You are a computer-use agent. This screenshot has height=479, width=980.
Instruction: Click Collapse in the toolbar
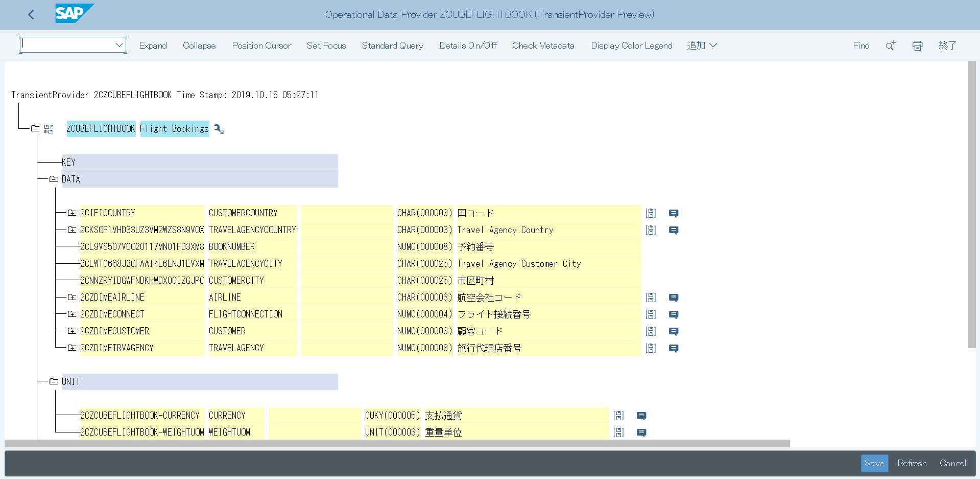[199, 45]
